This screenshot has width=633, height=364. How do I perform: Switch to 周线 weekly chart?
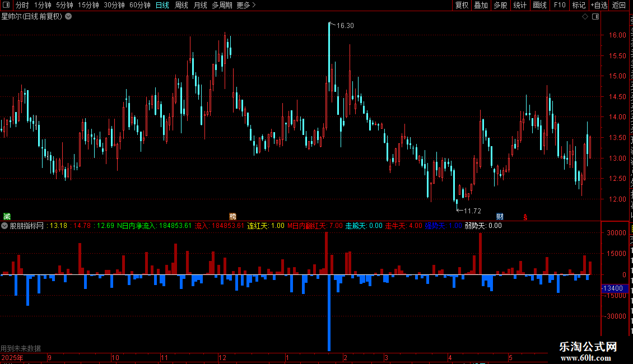tap(181, 5)
